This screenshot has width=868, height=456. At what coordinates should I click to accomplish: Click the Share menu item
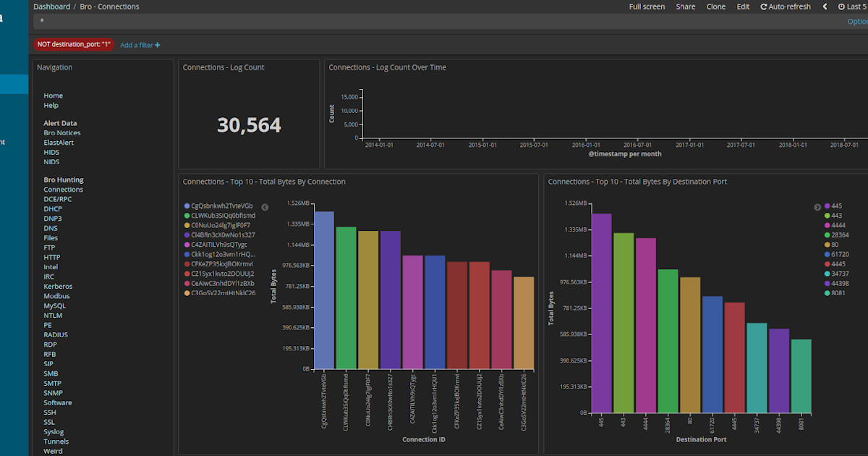pyautogui.click(x=685, y=7)
